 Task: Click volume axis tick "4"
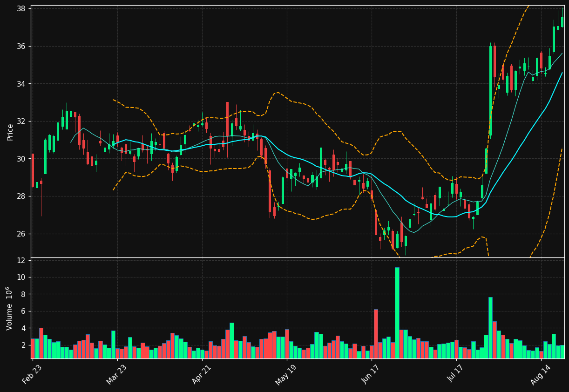coord(23,328)
